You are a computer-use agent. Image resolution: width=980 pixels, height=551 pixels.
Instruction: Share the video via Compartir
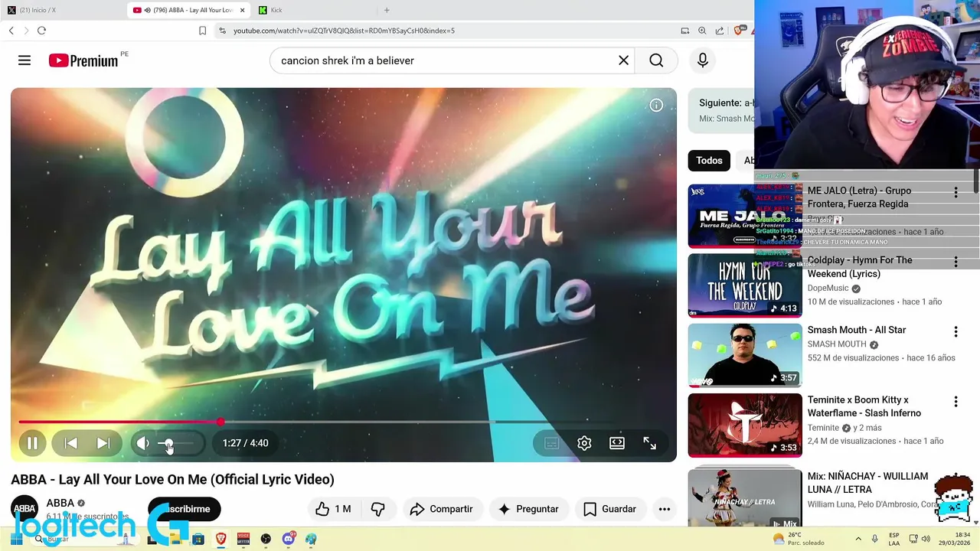(x=441, y=509)
